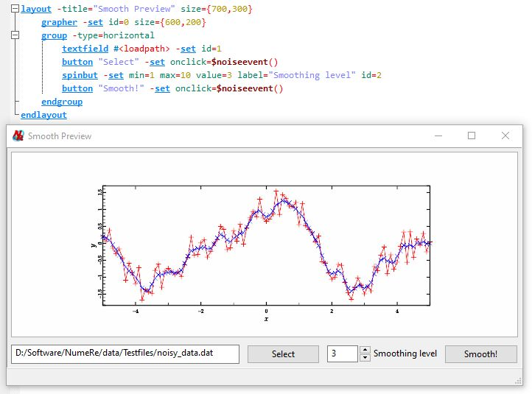
Task: Click the size={700,300} text in code
Action: (217, 9)
